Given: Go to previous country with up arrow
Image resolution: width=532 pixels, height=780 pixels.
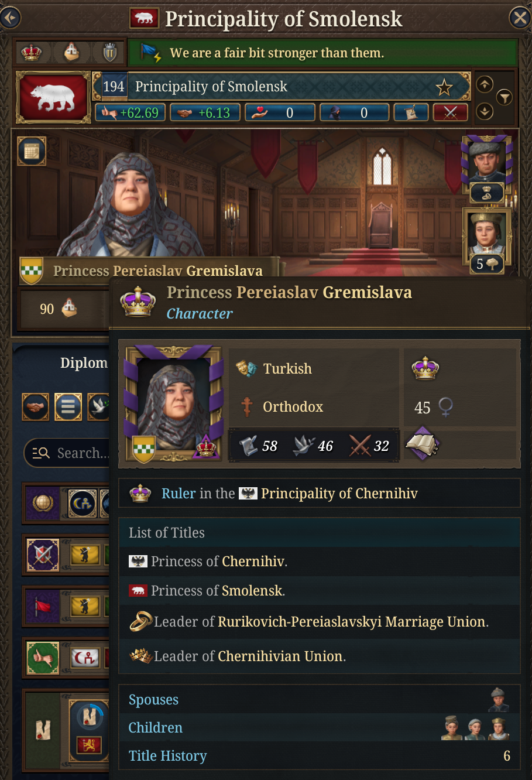Looking at the screenshot, I should tap(485, 84).
